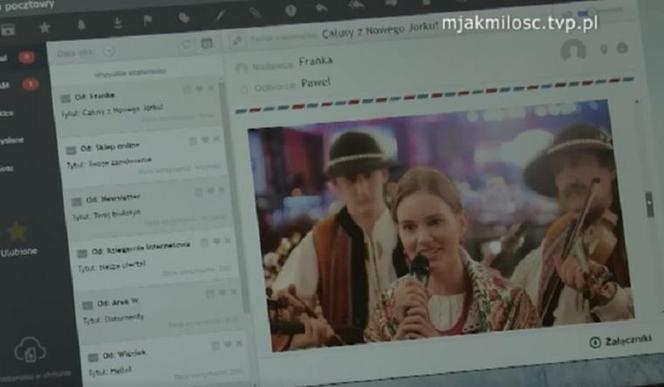Click the envelope icon on Wiśniak message row
Image resolution: width=664 pixels, height=387 pixels.
coord(93,358)
